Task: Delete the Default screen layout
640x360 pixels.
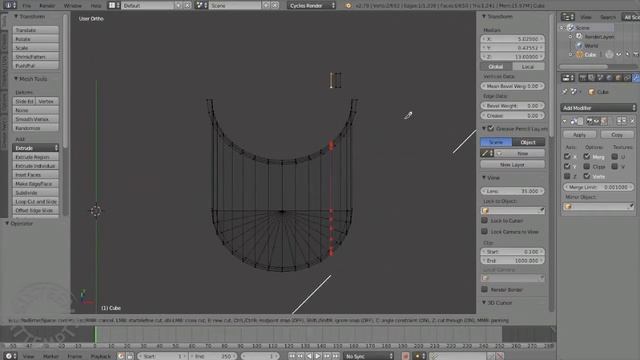Action: pyautogui.click(x=188, y=5)
